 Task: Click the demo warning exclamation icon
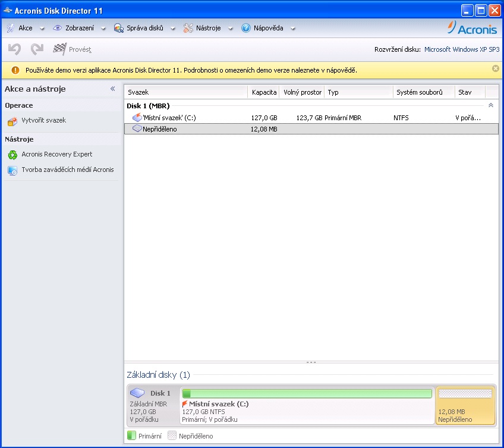(15, 70)
